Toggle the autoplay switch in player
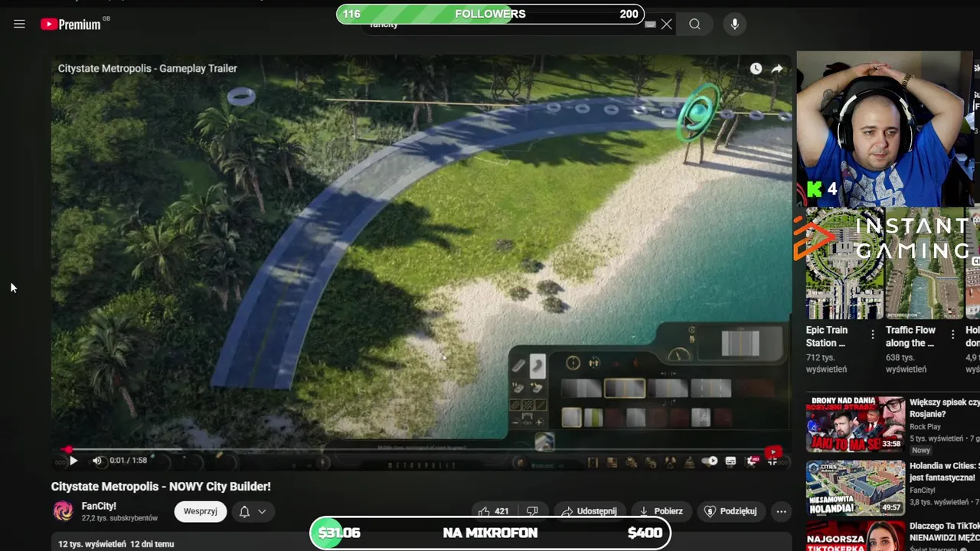The height and width of the screenshot is (551, 980). pos(710,461)
